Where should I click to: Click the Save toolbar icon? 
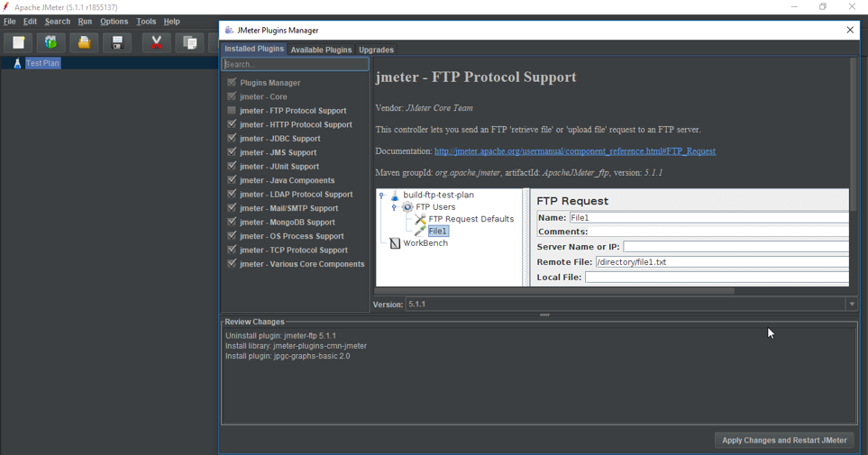tap(117, 42)
